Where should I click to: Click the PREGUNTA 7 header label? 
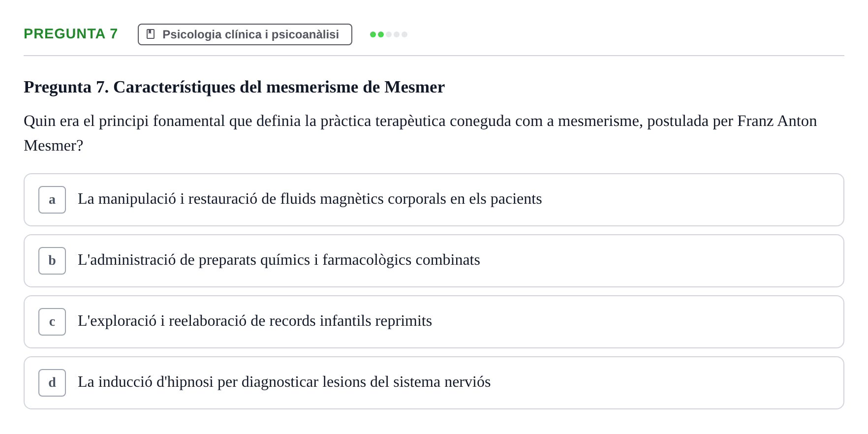71,34
